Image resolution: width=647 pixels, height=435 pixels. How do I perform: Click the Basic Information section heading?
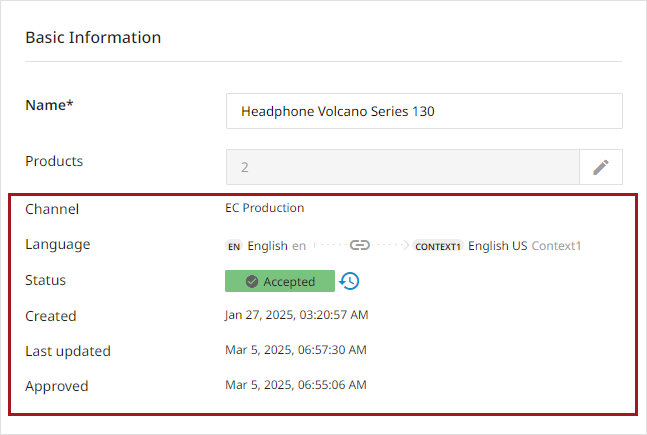coord(93,38)
